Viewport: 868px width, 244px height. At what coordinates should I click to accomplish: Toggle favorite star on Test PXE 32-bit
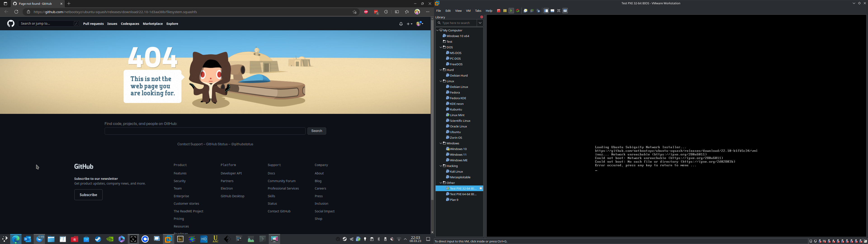point(481,188)
